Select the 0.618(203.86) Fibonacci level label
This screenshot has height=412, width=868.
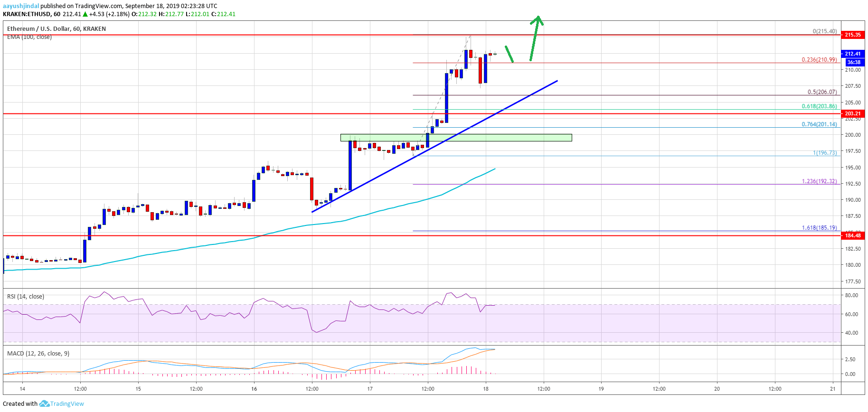coord(819,106)
